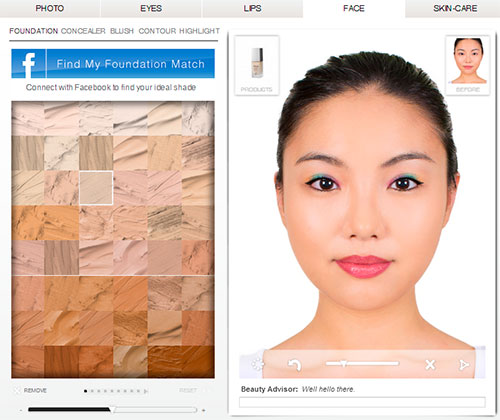
Task: Click the minus icon beside intensity slider
Action: click(x=21, y=410)
